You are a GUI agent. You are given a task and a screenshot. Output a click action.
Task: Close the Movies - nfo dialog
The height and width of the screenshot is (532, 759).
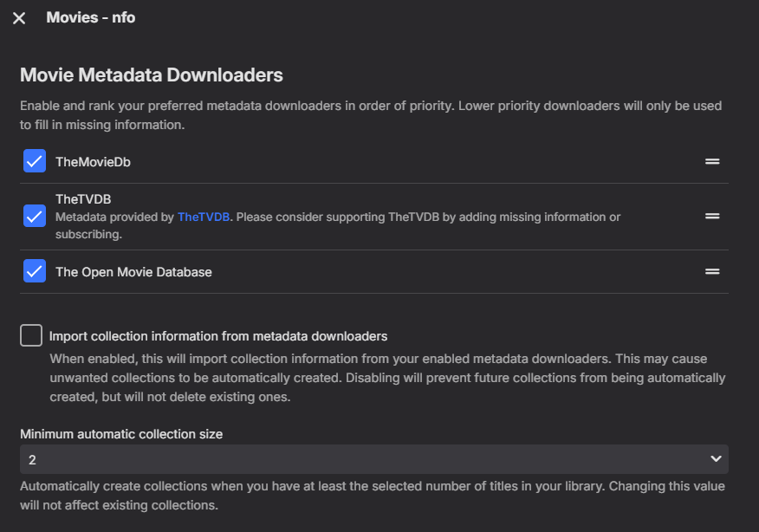click(x=19, y=18)
